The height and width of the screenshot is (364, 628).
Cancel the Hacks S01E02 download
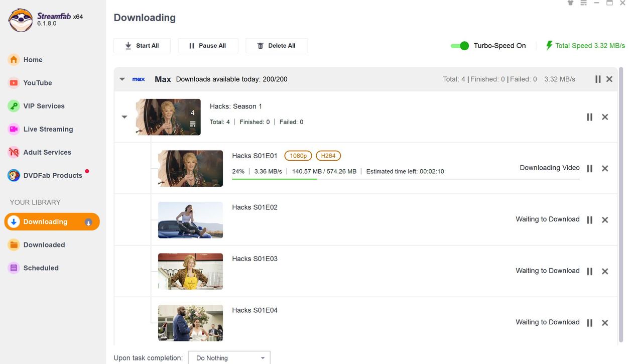605,220
